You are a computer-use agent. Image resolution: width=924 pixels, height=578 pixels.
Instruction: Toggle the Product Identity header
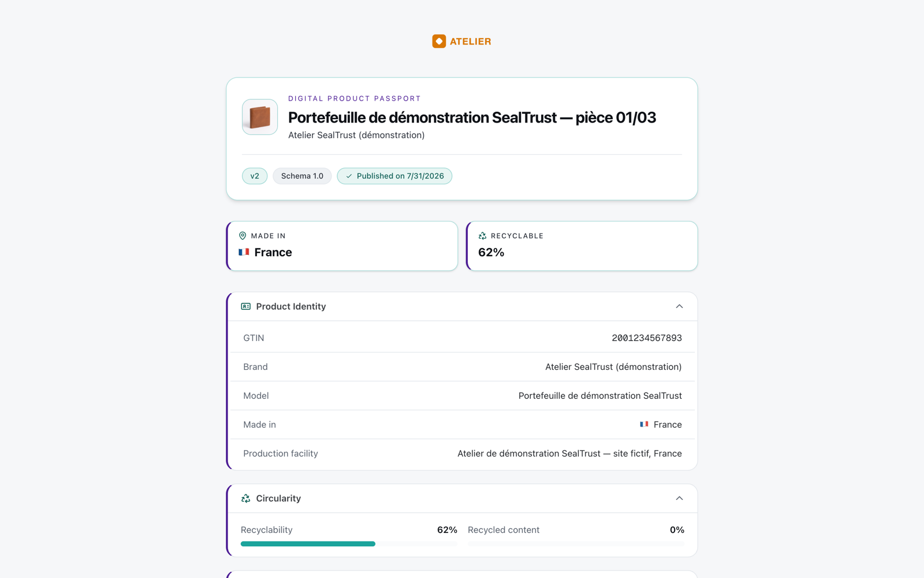463,306
